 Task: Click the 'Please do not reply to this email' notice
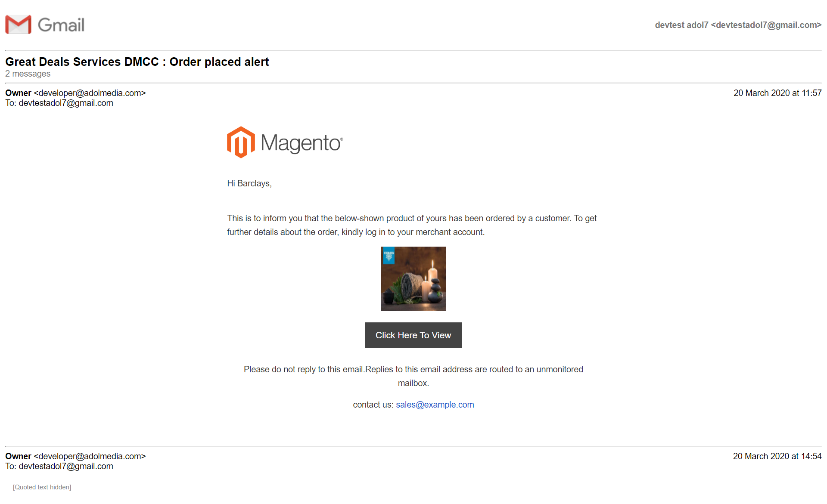pyautogui.click(x=413, y=376)
